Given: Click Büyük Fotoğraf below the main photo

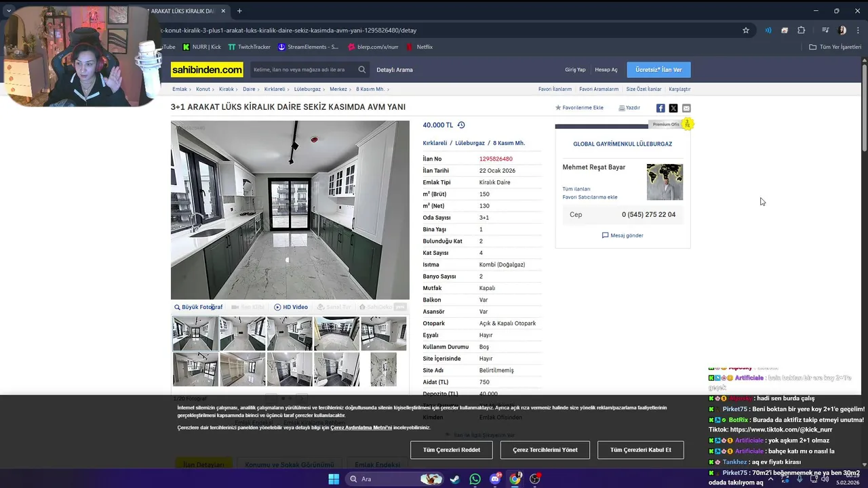Looking at the screenshot, I should click(x=198, y=307).
